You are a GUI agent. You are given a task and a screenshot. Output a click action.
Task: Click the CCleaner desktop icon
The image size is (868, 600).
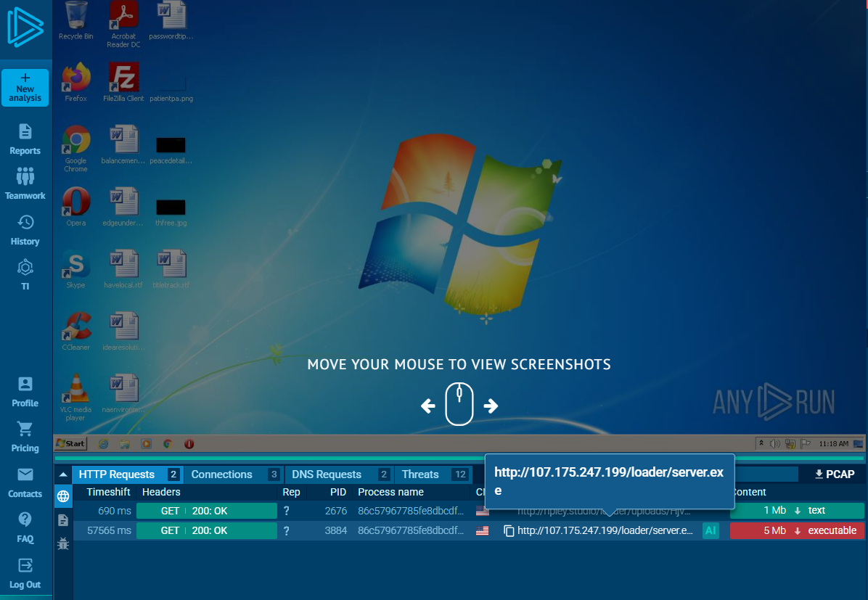[75, 331]
